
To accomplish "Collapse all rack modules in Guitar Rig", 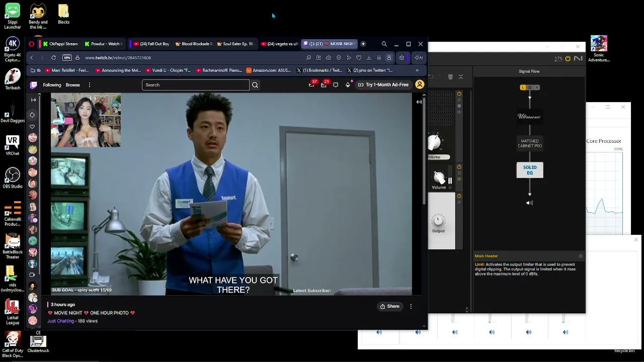I will coord(461,77).
